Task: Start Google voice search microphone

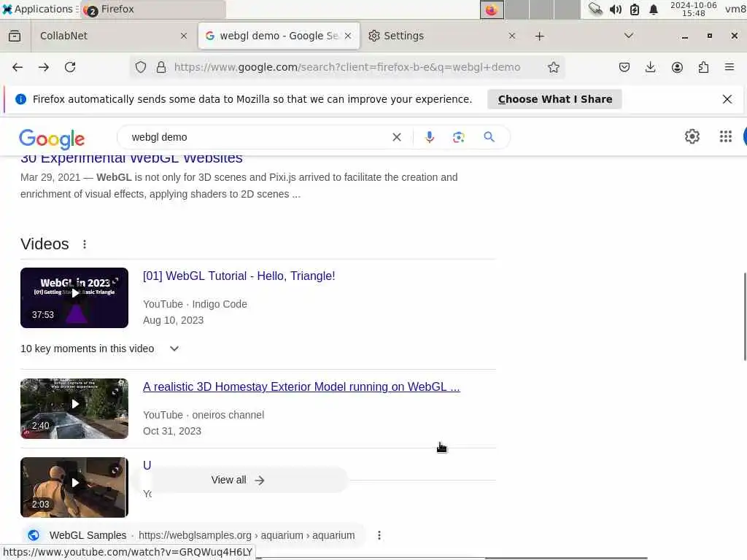Action: [x=429, y=137]
